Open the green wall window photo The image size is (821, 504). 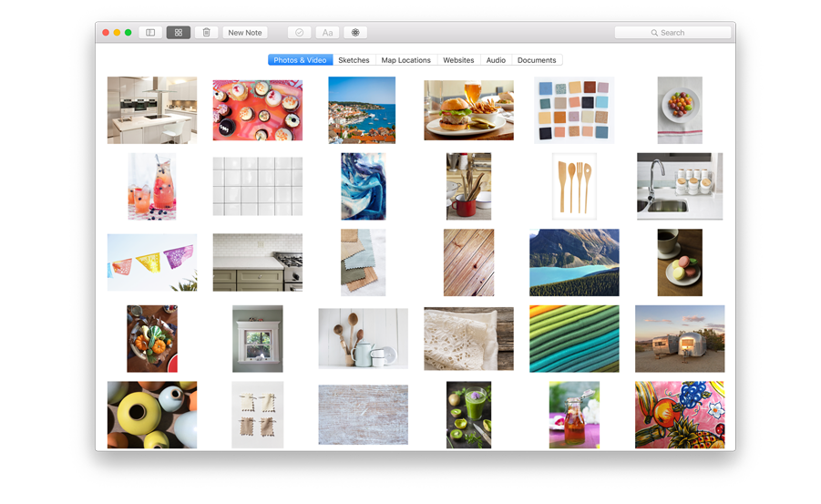tap(258, 339)
